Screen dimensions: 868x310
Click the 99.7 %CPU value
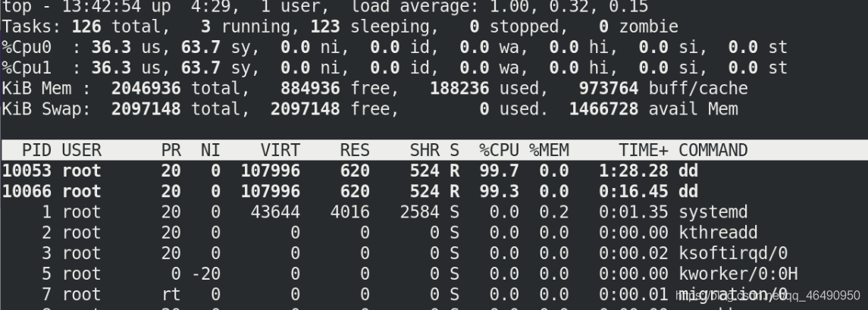(x=500, y=171)
